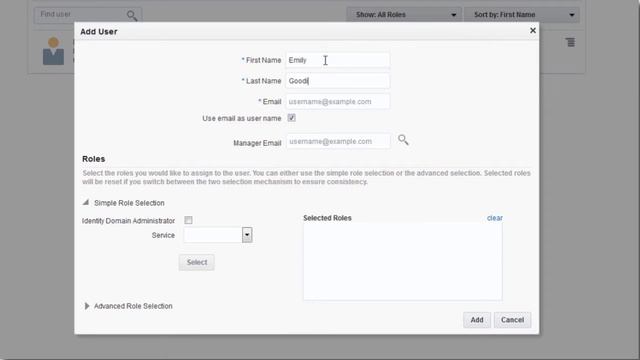The height and width of the screenshot is (360, 640).
Task: Open the Sort by: First Name dropdown
Action: pos(522,15)
